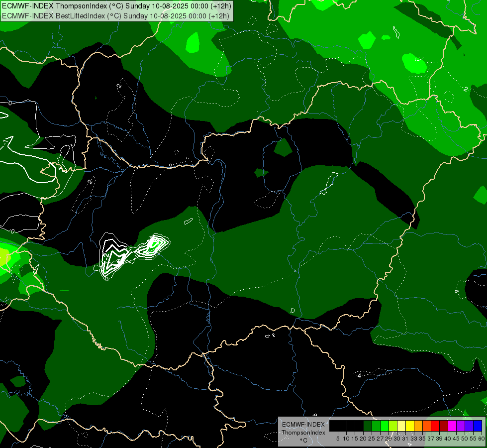The image size is (487, 448).
Task: Click the legend tick value 15
Action: point(355,439)
